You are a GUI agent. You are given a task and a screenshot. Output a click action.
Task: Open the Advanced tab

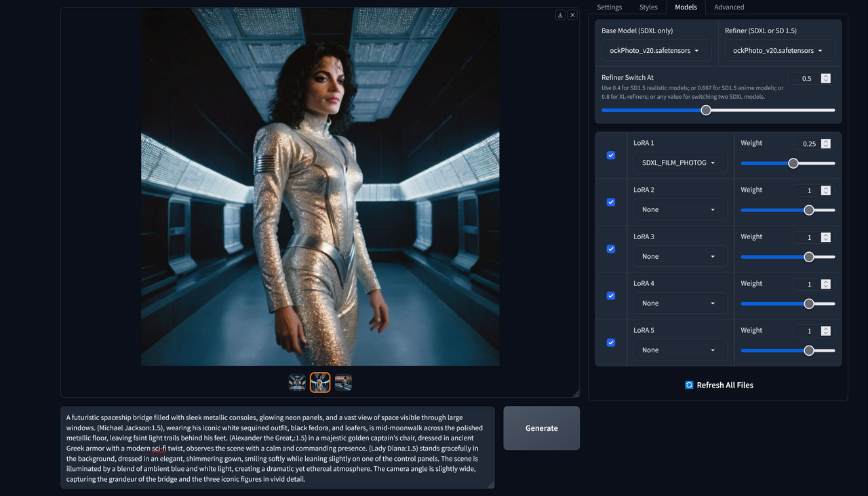729,7
